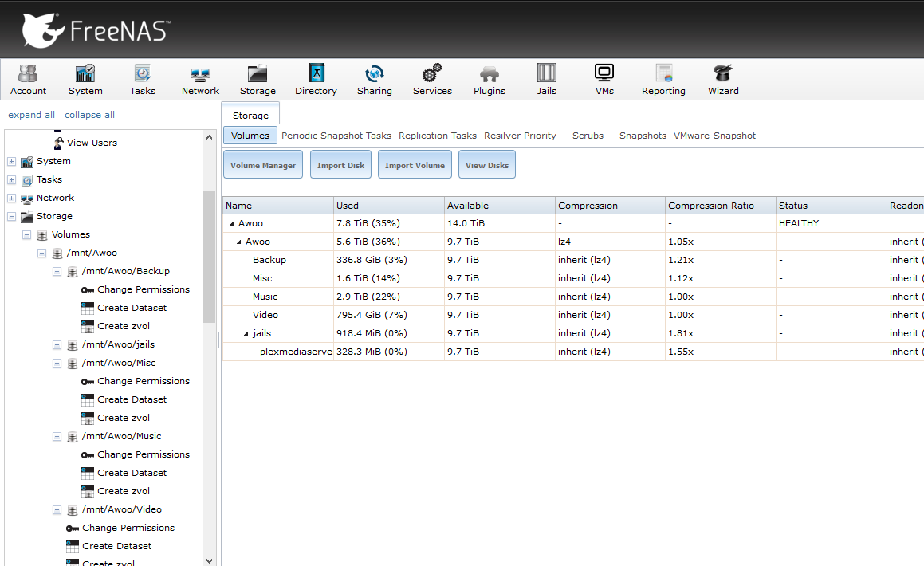Collapse the jails dataset row in table
924x566 pixels.
tap(246, 334)
